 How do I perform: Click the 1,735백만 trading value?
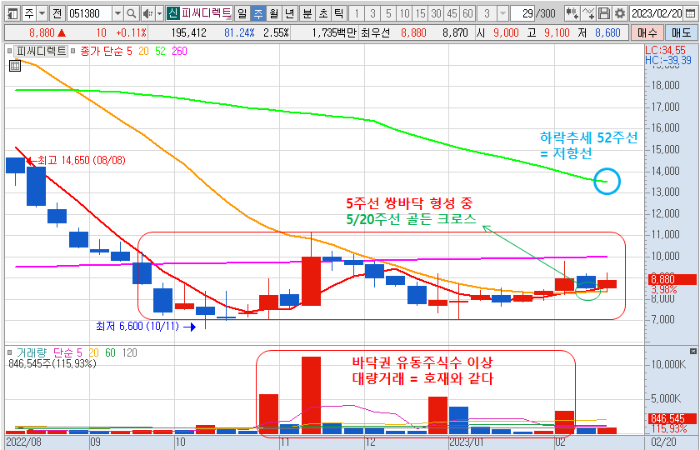pos(334,33)
